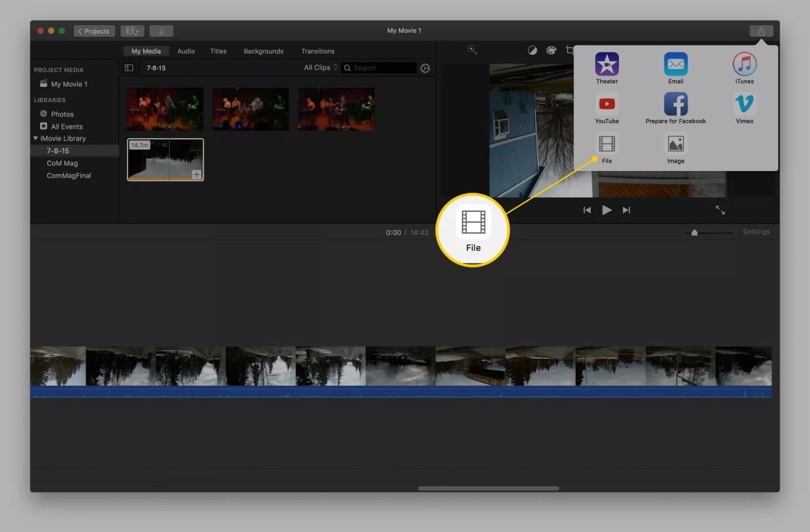Switch to the Transitions tab
The width and height of the screenshot is (810, 532).
coord(318,51)
